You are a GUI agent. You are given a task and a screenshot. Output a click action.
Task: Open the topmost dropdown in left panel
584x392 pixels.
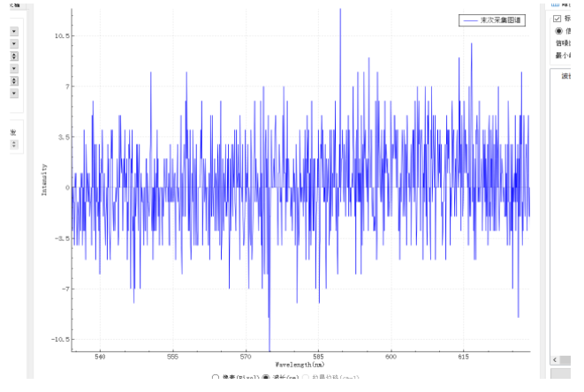coord(14,32)
